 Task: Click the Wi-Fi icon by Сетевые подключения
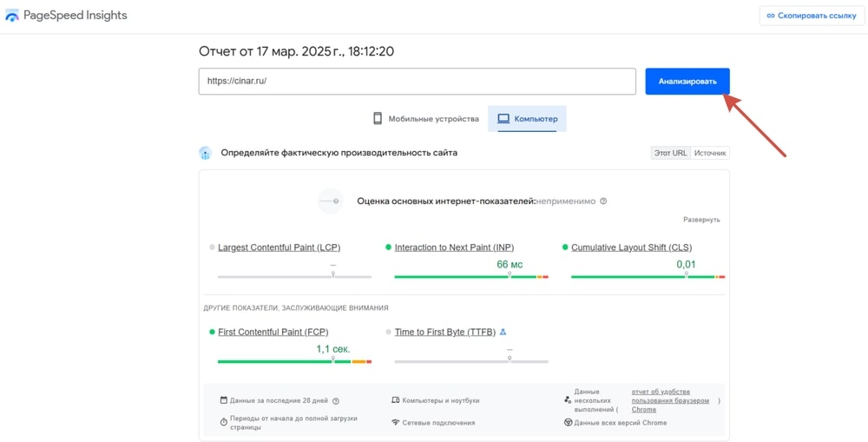click(x=395, y=423)
